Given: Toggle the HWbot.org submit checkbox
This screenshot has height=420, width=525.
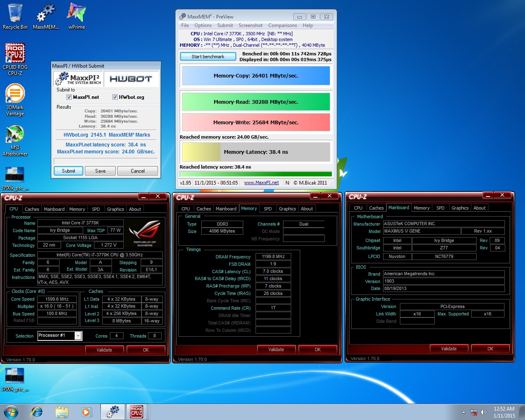Looking at the screenshot, I should tap(115, 97).
